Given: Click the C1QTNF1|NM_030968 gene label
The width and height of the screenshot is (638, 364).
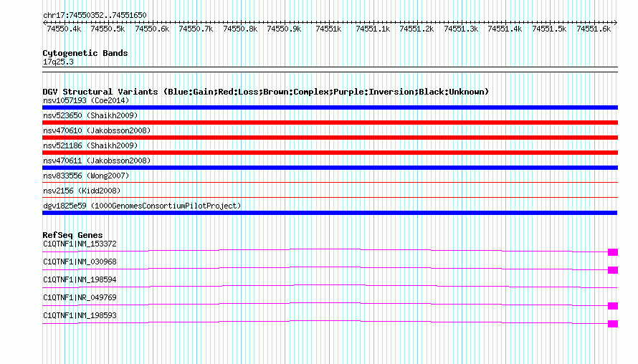Looking at the screenshot, I should [x=80, y=262].
